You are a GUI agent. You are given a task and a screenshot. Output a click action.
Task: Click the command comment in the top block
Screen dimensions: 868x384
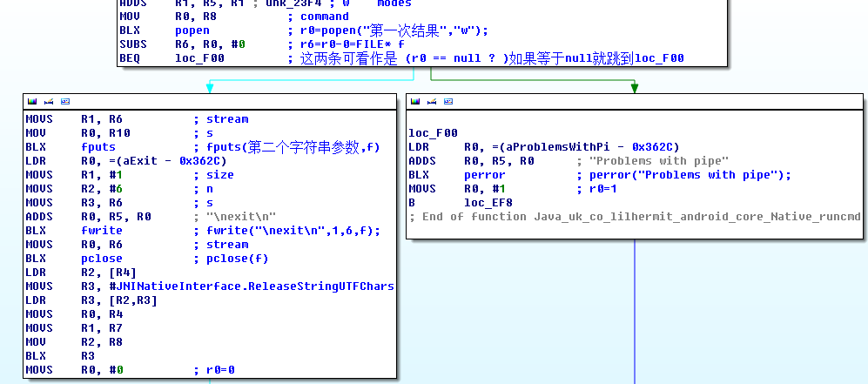coord(325,17)
